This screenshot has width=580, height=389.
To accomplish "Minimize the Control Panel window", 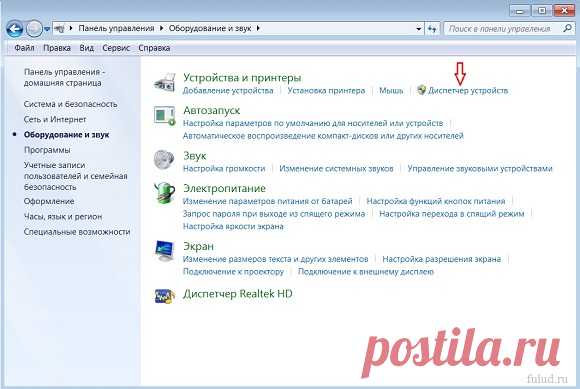I will coord(519,11).
